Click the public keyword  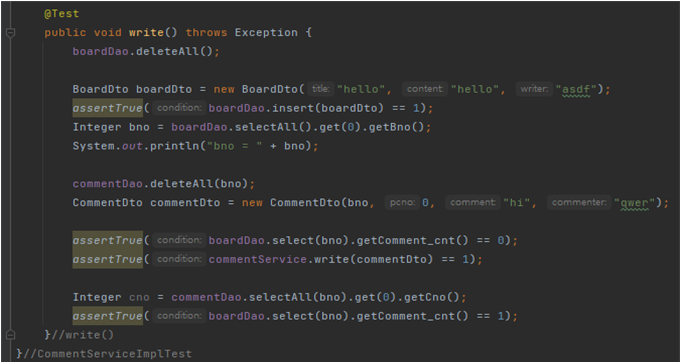(x=65, y=33)
